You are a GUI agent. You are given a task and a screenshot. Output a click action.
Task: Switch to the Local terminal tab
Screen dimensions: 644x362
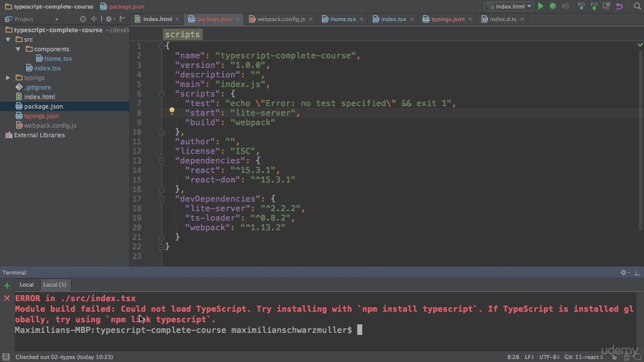coord(27,285)
